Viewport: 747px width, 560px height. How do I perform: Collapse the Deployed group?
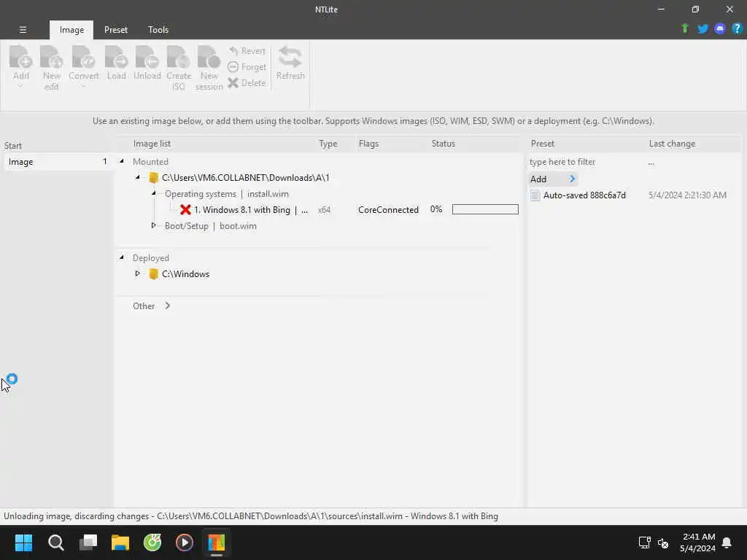point(122,257)
